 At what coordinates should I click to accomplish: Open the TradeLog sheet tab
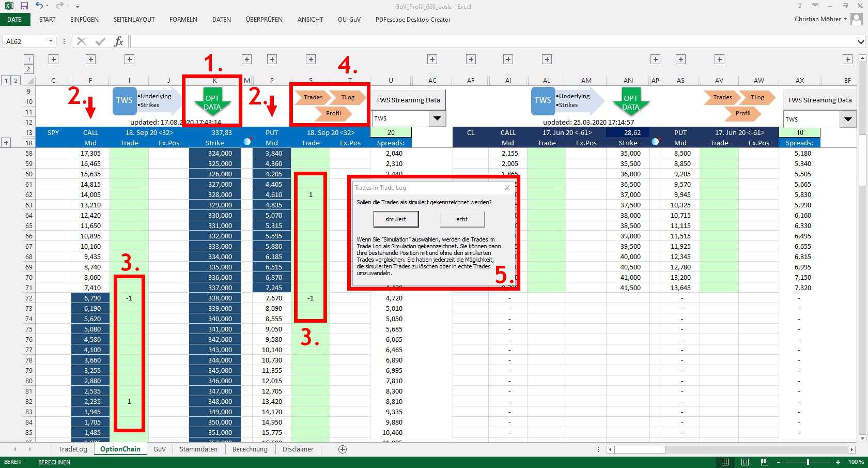pos(72,449)
